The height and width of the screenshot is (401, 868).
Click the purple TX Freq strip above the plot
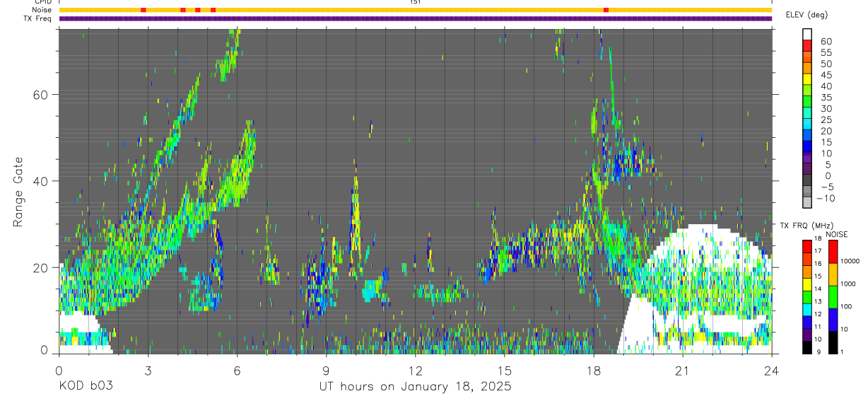pyautogui.click(x=415, y=18)
